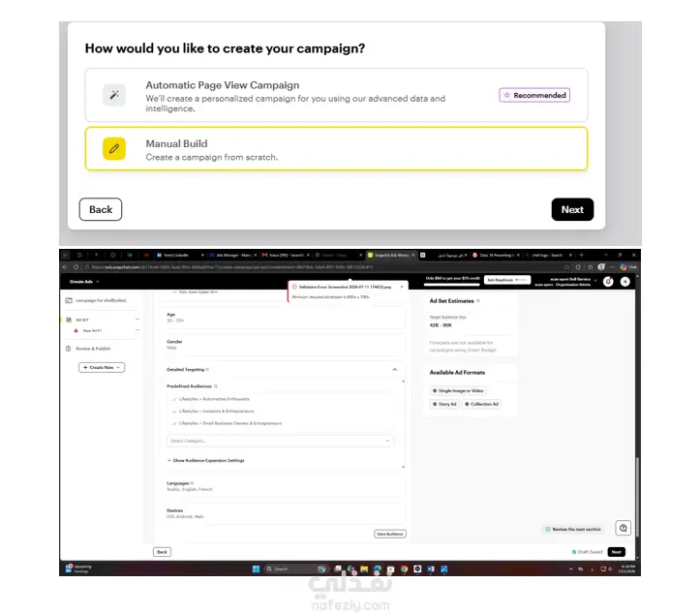
Task: Expand Show Audience Expansion Settings
Action: pos(206,460)
